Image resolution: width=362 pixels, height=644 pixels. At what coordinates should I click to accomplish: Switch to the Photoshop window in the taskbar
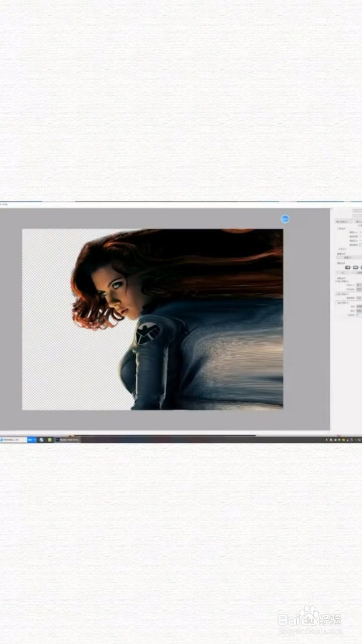[x=67, y=440]
